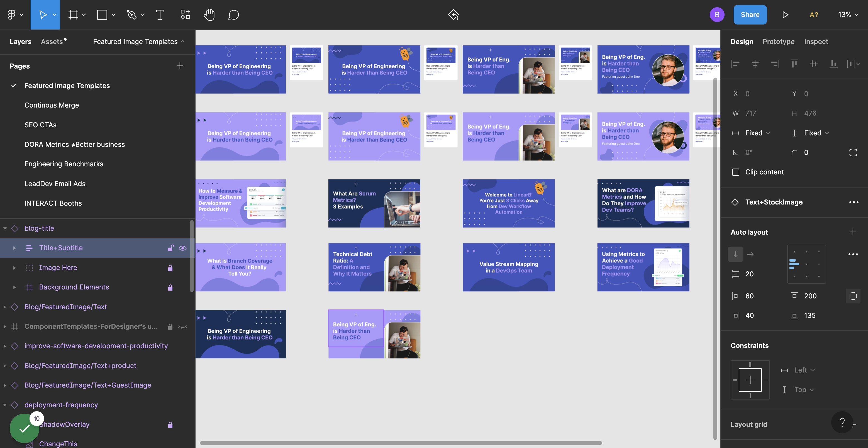Select the Frame tool
Image resolution: width=868 pixels, height=448 pixels.
click(x=73, y=14)
